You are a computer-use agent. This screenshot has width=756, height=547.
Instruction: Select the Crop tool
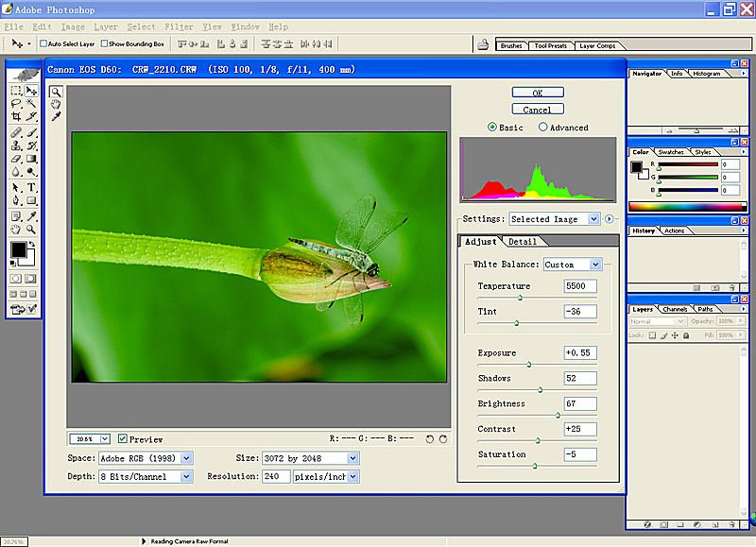point(16,116)
